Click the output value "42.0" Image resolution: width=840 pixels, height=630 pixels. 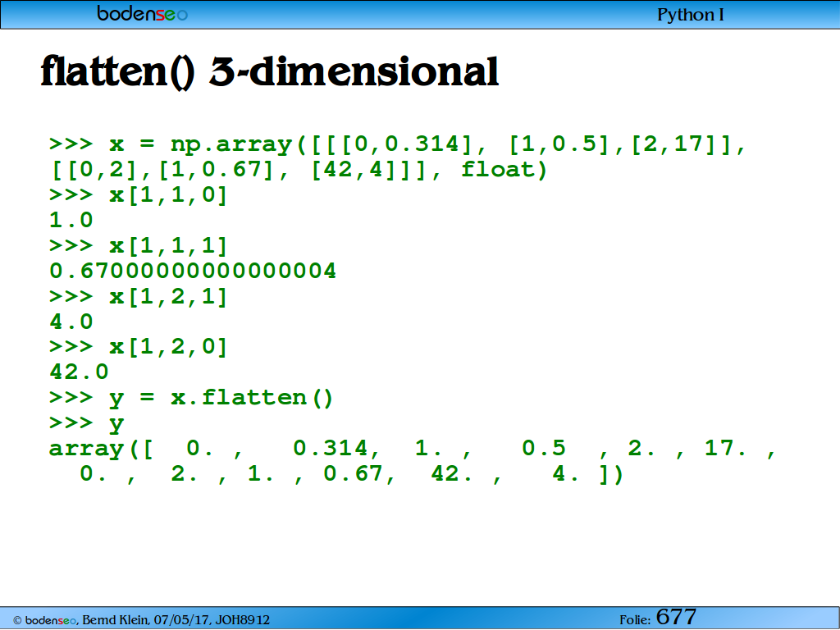click(x=79, y=372)
